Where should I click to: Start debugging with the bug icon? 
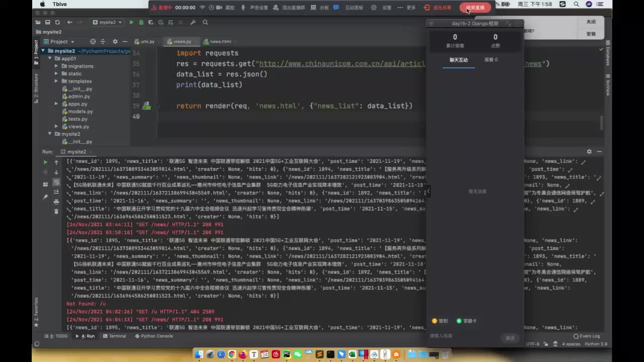coord(141,22)
